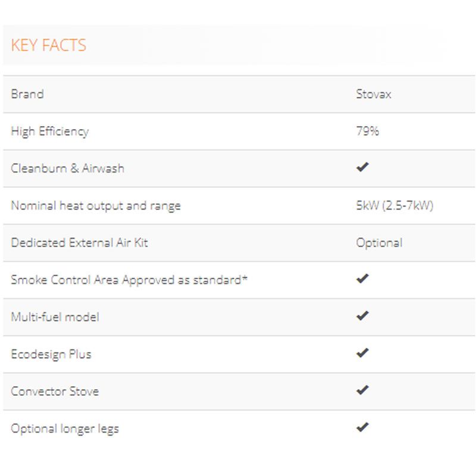Click Nominal heat output and range label

pos(95,206)
